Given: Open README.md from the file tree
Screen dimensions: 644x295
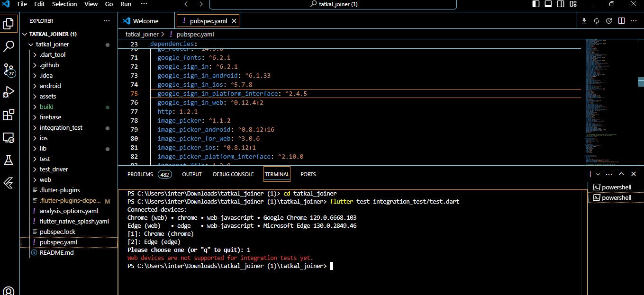Looking at the screenshot, I should pyautogui.click(x=56, y=252).
